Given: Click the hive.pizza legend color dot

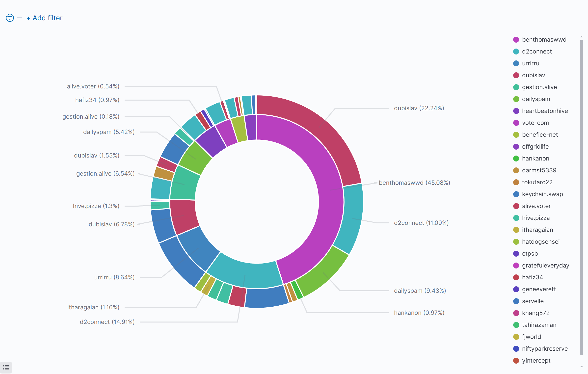Looking at the screenshot, I should (516, 218).
